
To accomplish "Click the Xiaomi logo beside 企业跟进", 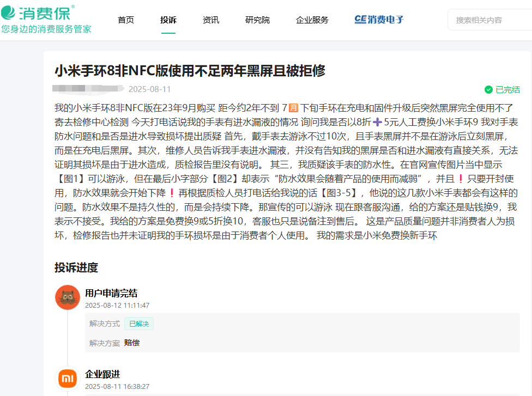I will (x=68, y=379).
